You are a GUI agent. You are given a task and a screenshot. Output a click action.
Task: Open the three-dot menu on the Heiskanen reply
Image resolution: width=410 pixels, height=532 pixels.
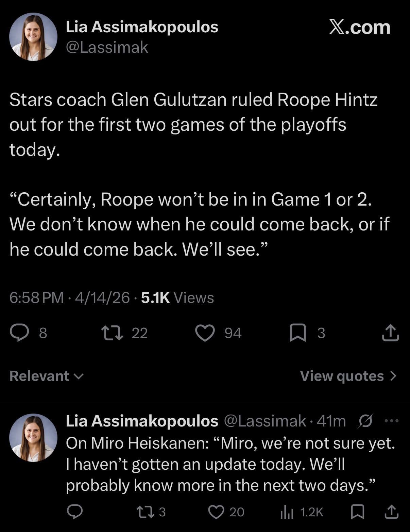(391, 421)
